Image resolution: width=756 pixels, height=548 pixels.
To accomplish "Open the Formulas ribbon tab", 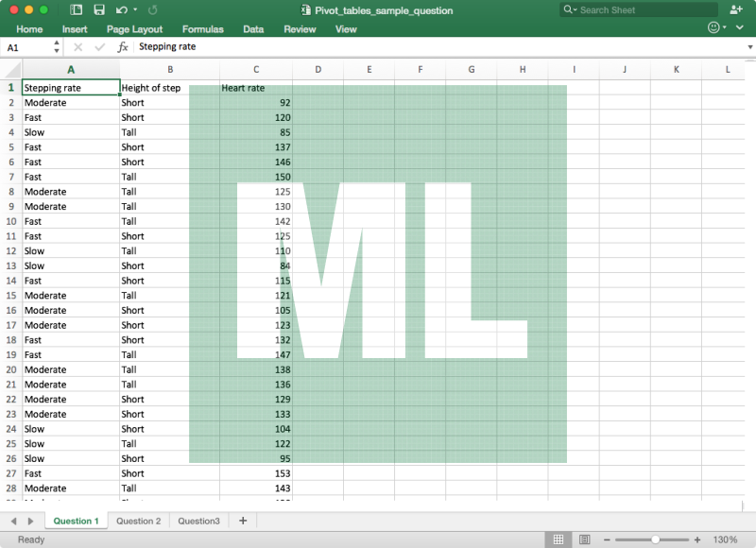I will coord(202,29).
